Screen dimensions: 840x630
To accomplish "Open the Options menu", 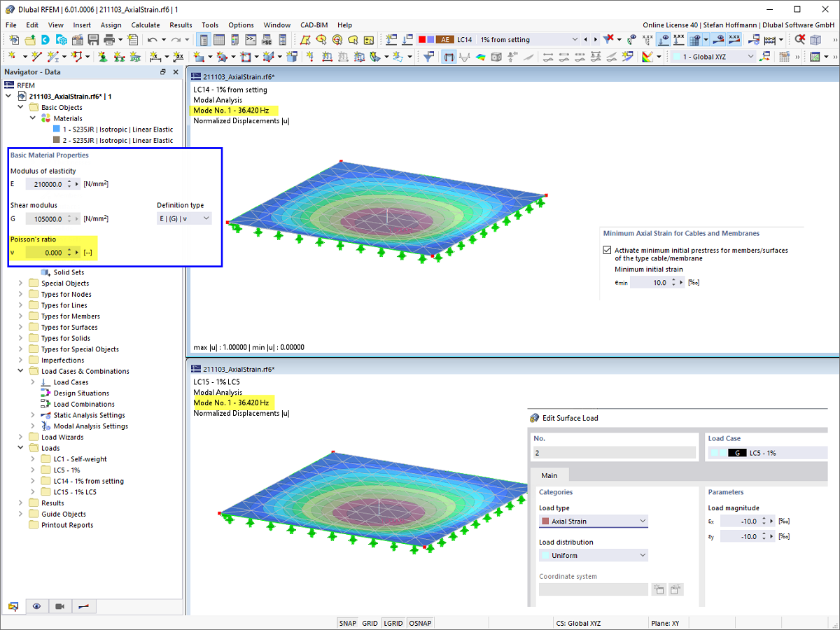I will pos(241,24).
